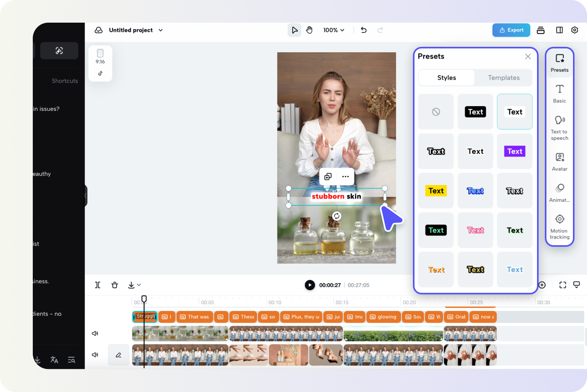
Task: Select the 'That was' caption clip
Action: tap(195, 317)
